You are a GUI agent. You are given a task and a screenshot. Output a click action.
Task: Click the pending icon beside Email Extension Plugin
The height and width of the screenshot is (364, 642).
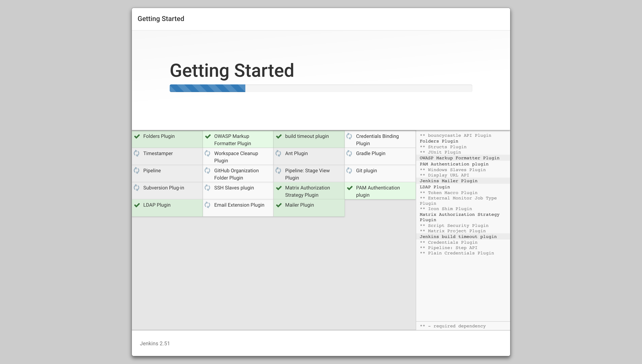(x=208, y=205)
